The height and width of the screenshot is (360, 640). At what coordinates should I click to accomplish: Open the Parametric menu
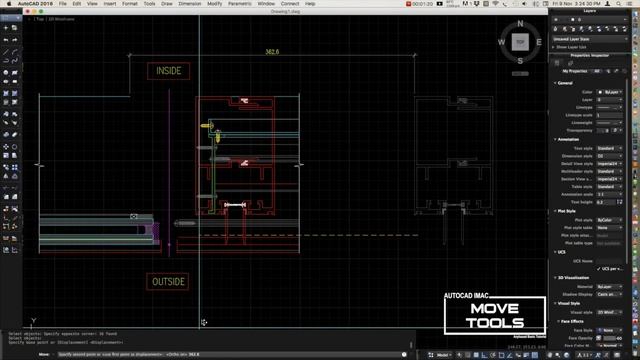[240, 4]
